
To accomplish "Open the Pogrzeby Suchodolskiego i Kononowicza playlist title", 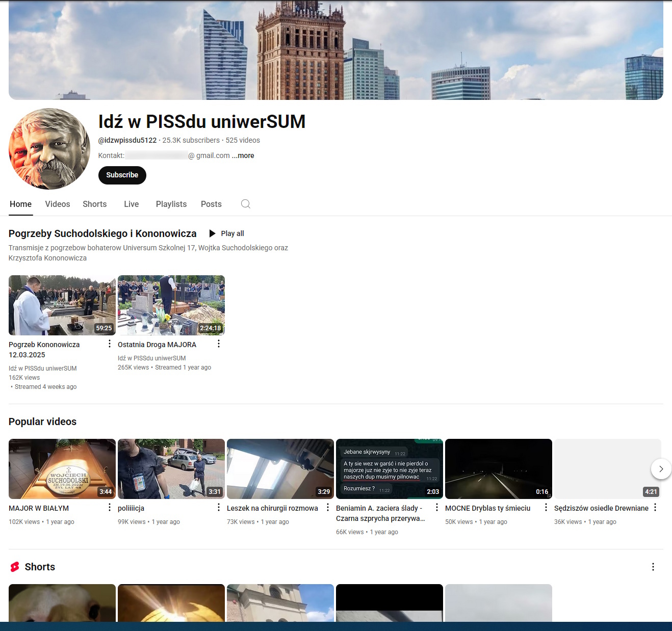I will pyautogui.click(x=102, y=233).
